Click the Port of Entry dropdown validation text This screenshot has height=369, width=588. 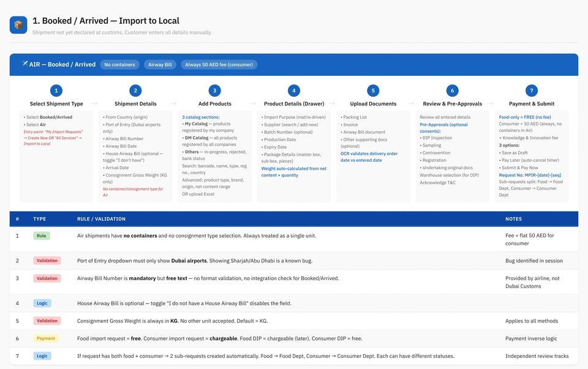(195, 261)
